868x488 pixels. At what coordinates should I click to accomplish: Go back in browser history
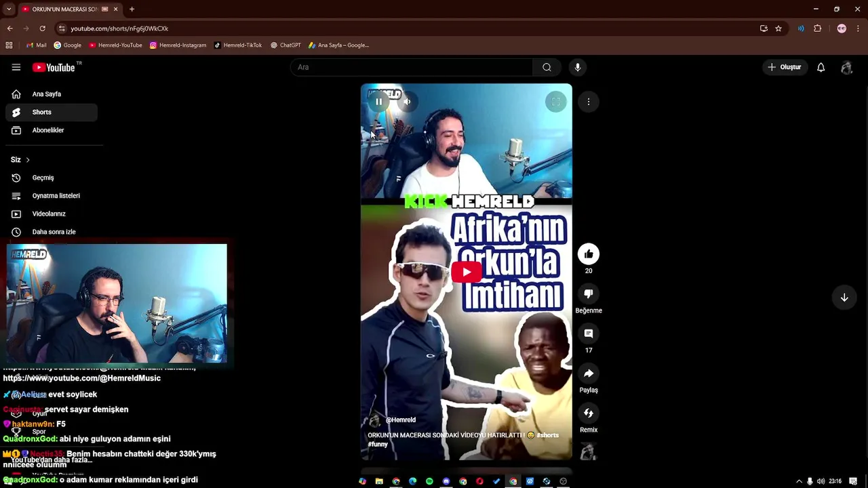click(x=9, y=28)
